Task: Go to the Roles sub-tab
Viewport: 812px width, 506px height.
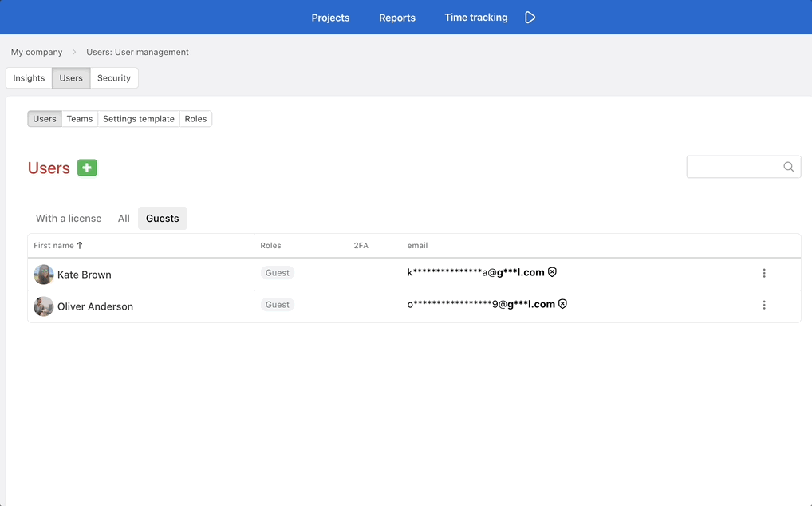Action: 195,119
